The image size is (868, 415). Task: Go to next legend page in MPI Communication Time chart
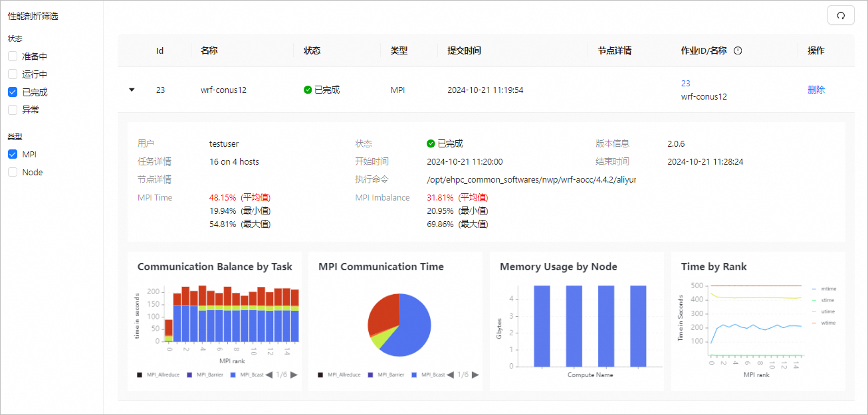[x=475, y=375]
